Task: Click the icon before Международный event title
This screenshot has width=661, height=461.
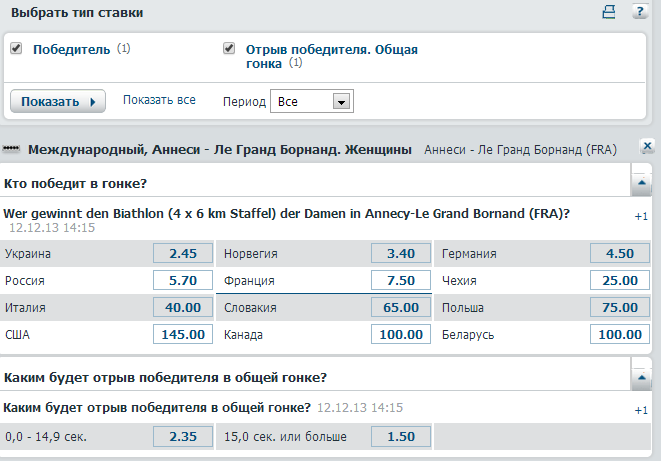Action: 13,150
